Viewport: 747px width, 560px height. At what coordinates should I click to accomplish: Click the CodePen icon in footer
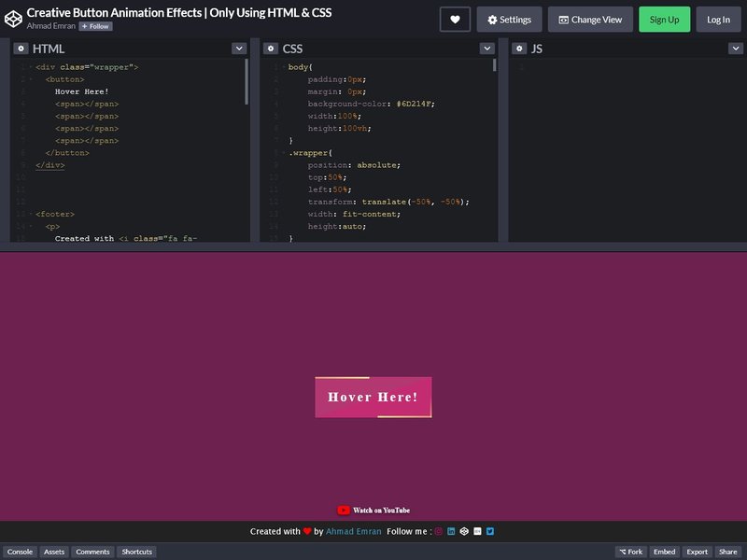point(464,531)
